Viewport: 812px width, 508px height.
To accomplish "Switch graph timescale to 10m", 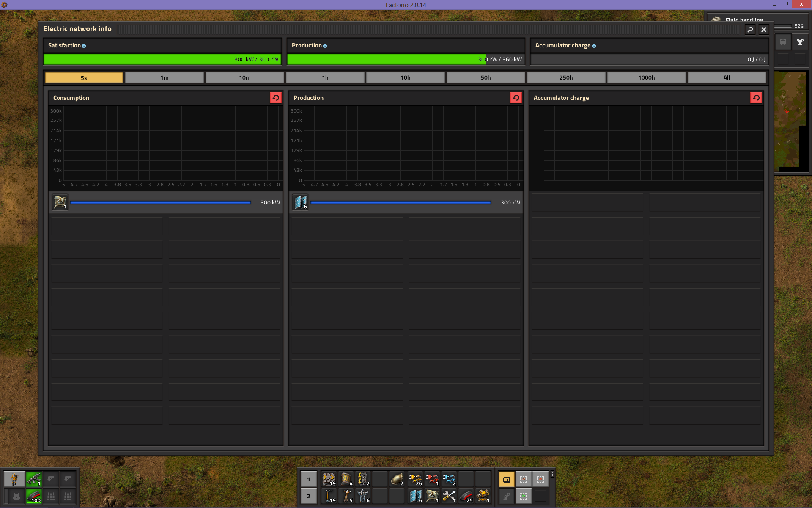I will (x=244, y=77).
